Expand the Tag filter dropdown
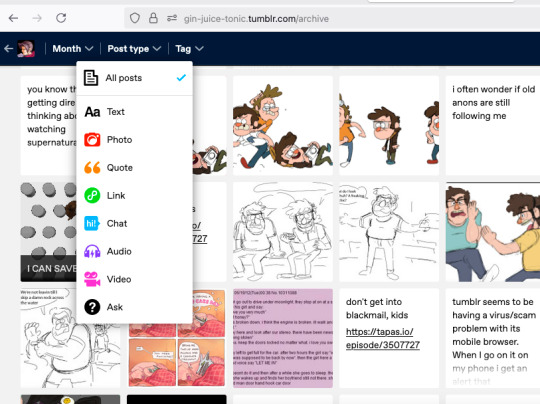The width and height of the screenshot is (540, 404). (x=189, y=49)
